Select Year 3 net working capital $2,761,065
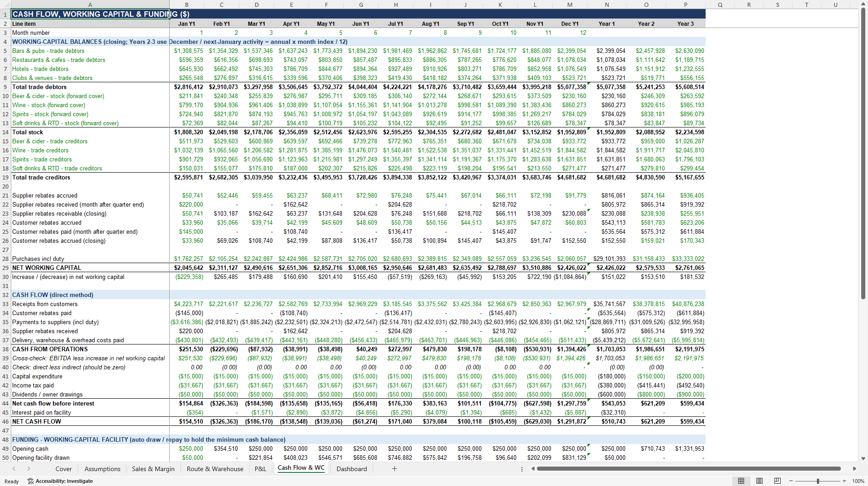868x486 pixels. [x=686, y=268]
